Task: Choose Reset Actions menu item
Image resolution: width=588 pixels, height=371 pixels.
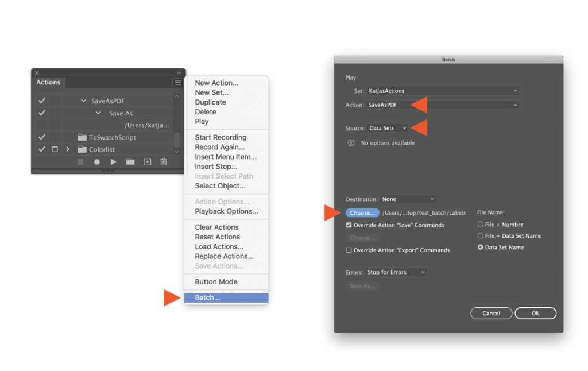Action: click(x=218, y=237)
